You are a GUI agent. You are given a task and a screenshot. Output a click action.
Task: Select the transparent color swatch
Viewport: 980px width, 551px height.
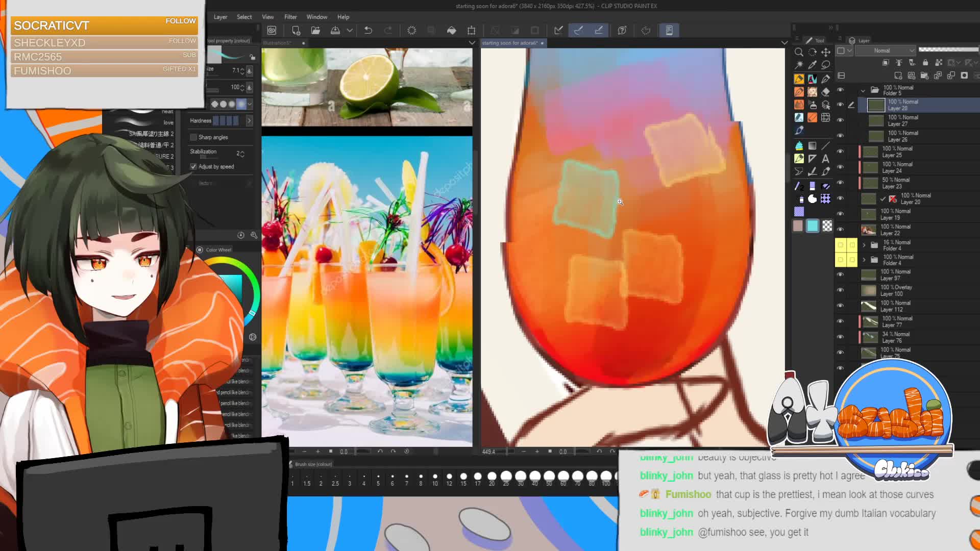[827, 226]
